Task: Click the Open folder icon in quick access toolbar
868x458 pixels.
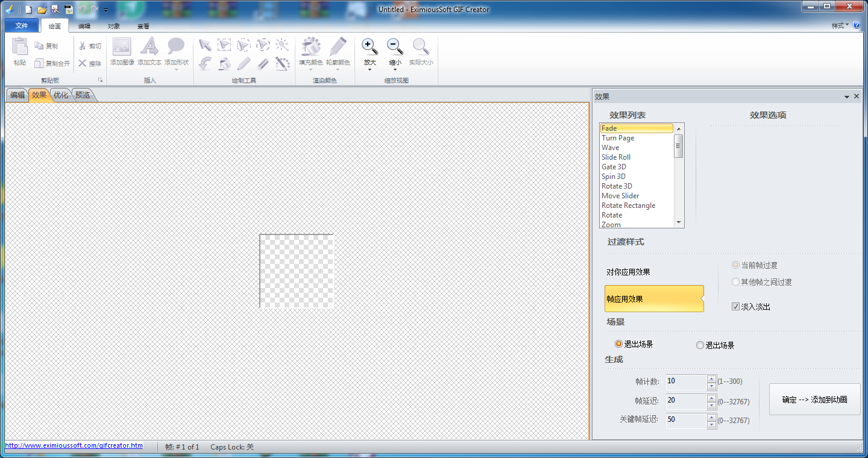Action: [42, 10]
